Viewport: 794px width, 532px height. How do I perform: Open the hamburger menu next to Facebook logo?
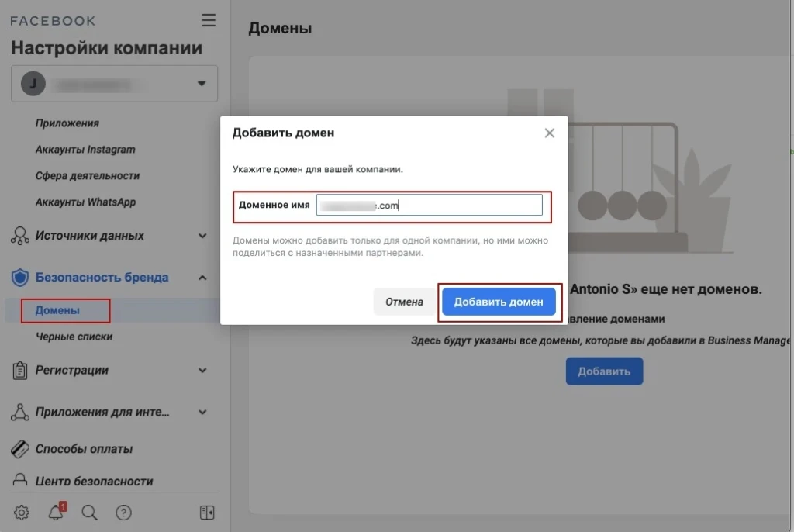[x=208, y=20]
